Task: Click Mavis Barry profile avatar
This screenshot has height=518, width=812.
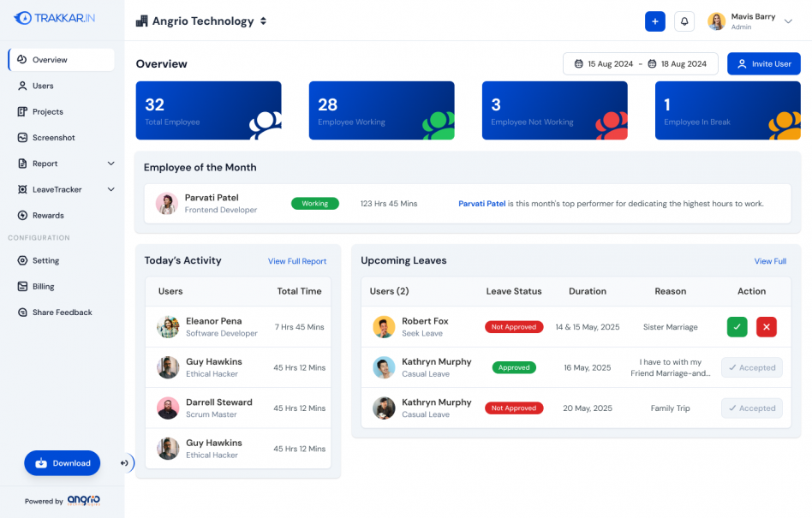Action: [x=716, y=21]
